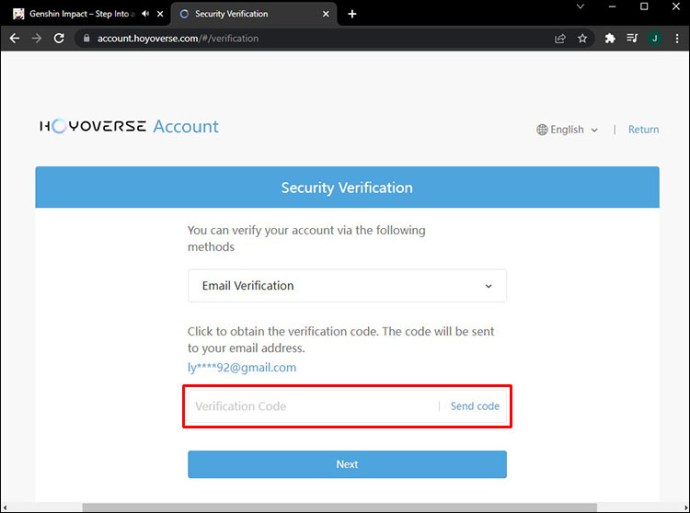
Task: Click the padlock site info icon
Action: tap(87, 38)
